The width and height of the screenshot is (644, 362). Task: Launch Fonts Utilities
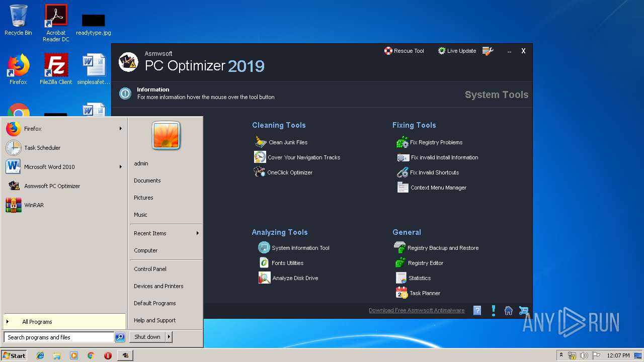pyautogui.click(x=281, y=263)
